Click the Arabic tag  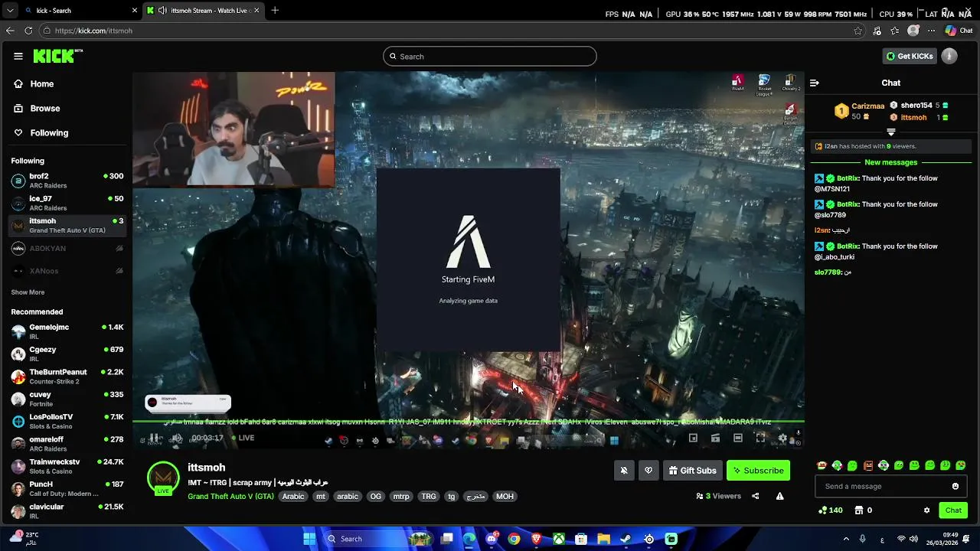point(293,497)
